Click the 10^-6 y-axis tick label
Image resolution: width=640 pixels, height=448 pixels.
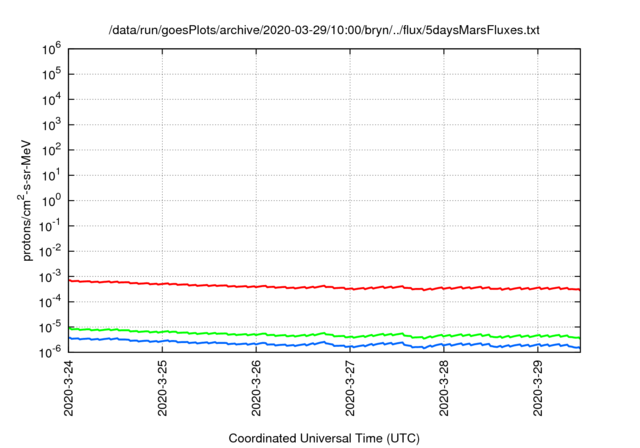(49, 350)
